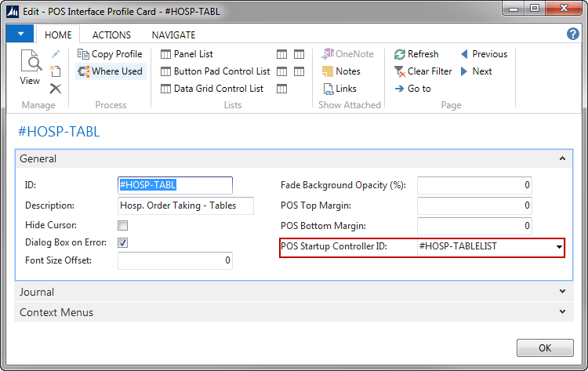This screenshot has height=371, width=588.
Task: Click Copy Profile in the ribbon
Action: (x=110, y=54)
